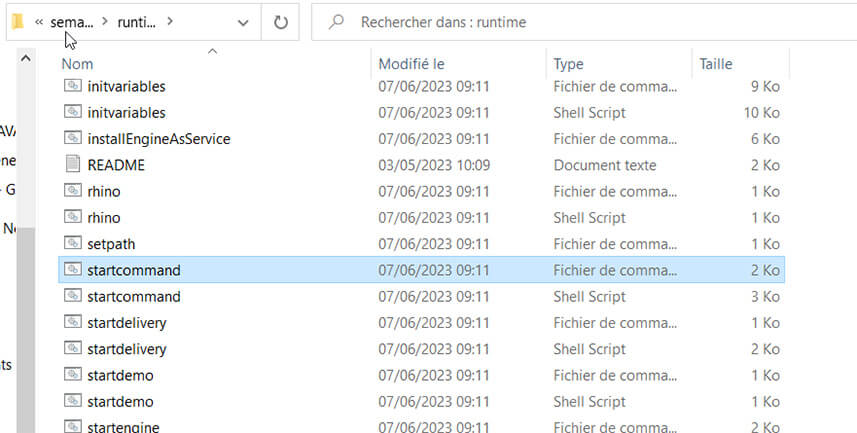Sort by the 'Modifié le' column header
This screenshot has height=433, width=857.
click(x=411, y=64)
